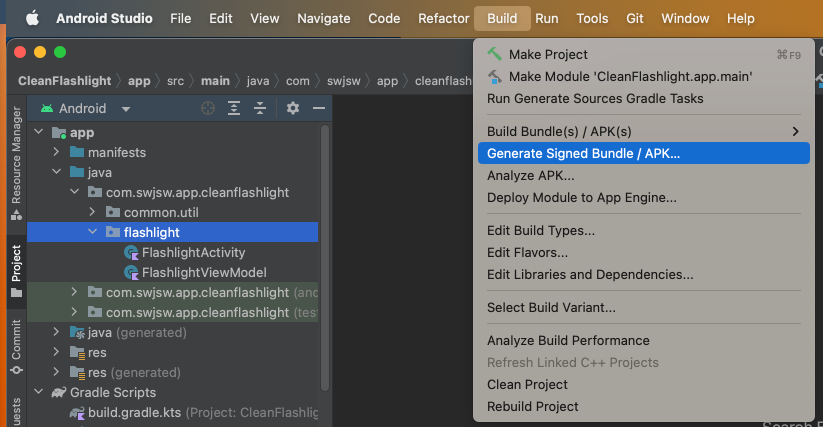Choose Rebuild Project
Screen dimensions: 823x427
(x=643, y=407)
